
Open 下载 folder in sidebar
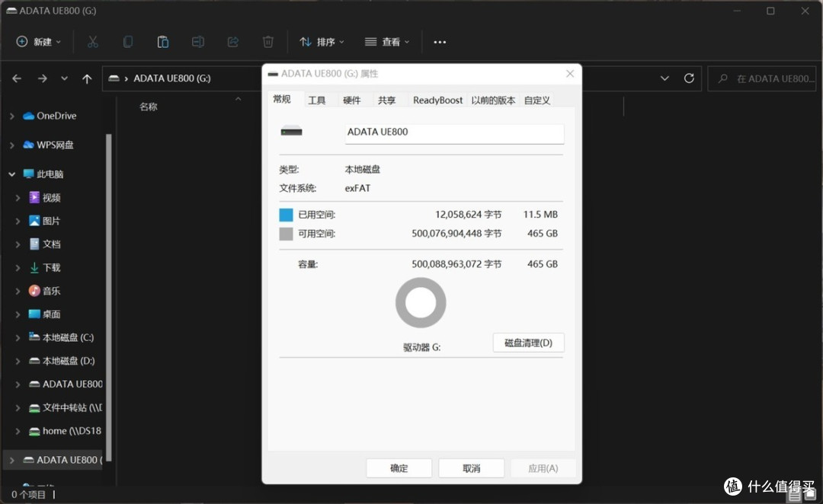pos(51,267)
